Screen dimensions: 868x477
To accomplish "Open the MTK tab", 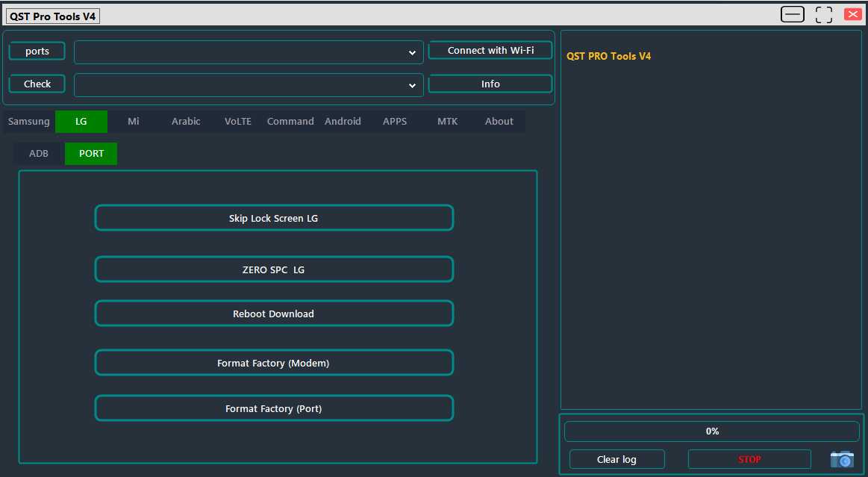I will (447, 121).
